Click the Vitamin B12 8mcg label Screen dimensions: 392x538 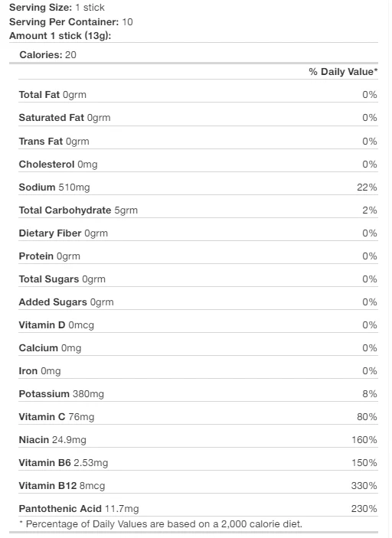pos(62,486)
